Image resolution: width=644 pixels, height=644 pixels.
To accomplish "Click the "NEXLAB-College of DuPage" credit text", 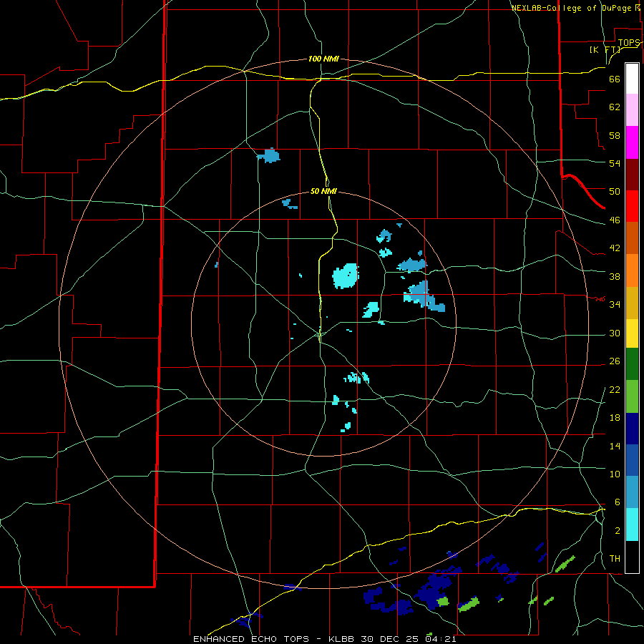I will point(572,8).
